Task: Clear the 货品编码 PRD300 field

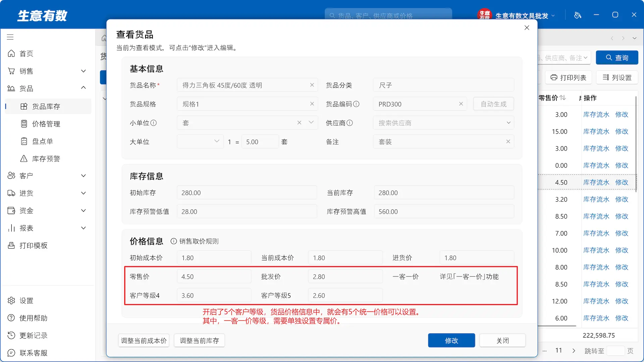Action: 461,104
